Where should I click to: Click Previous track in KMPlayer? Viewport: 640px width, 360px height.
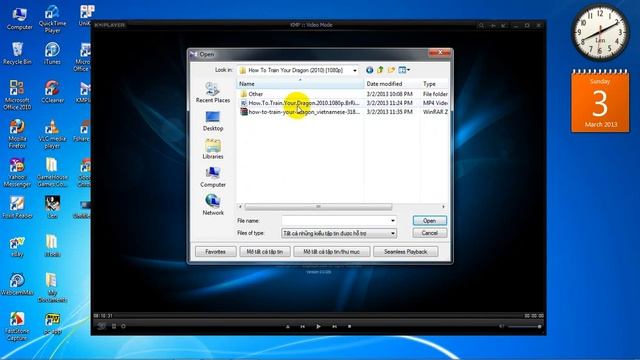click(302, 327)
